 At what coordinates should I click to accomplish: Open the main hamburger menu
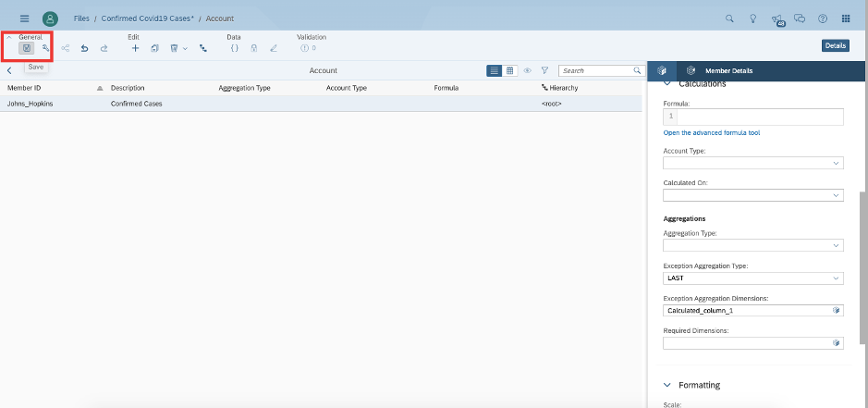tap(24, 19)
